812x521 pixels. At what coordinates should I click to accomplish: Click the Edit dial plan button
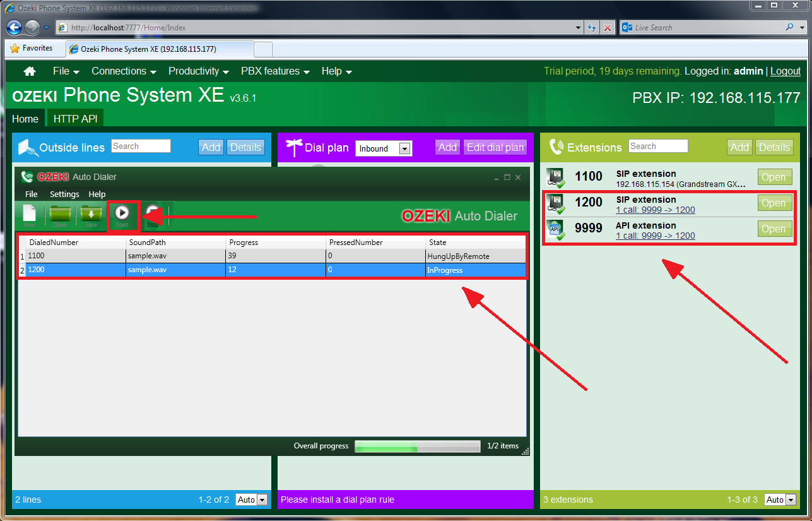click(495, 147)
